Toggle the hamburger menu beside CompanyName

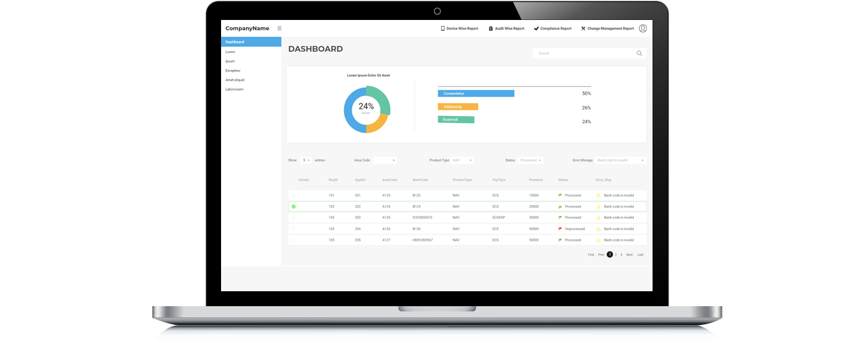(279, 28)
